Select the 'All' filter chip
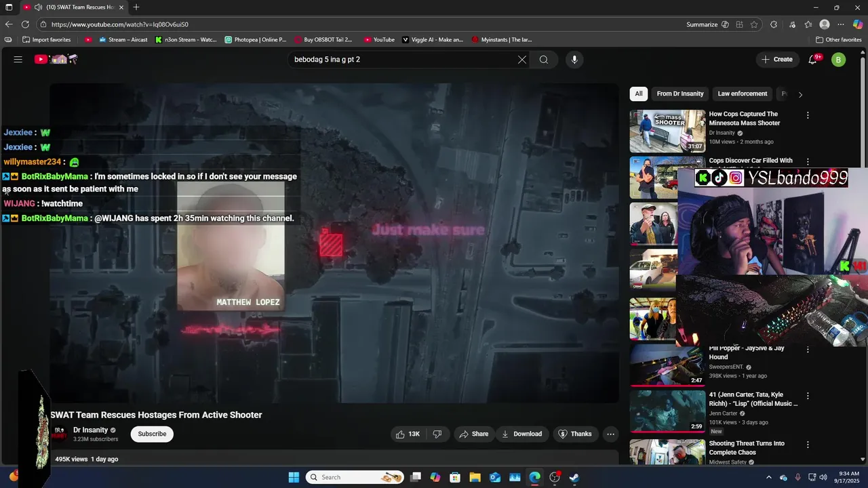Screen dimensions: 868x488 [x=639, y=94]
